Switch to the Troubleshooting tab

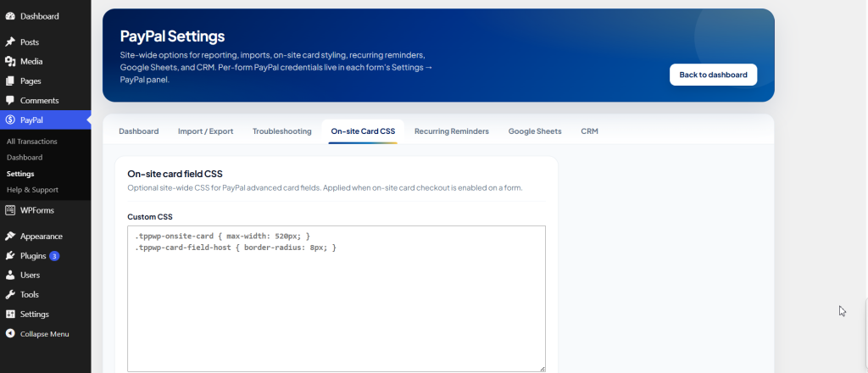pos(281,131)
